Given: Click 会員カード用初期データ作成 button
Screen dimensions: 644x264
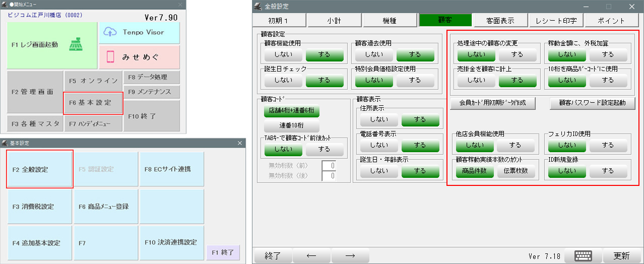Looking at the screenshot, I should point(493,103).
